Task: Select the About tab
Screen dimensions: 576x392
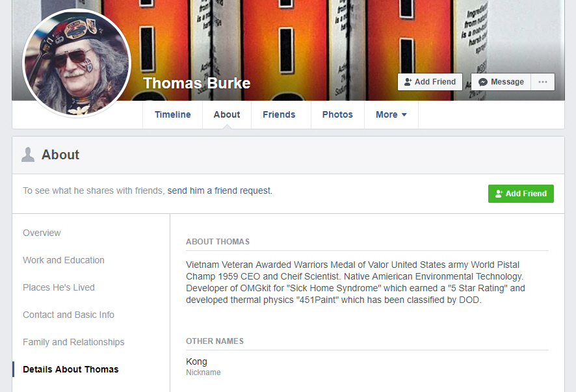Action: tap(227, 114)
